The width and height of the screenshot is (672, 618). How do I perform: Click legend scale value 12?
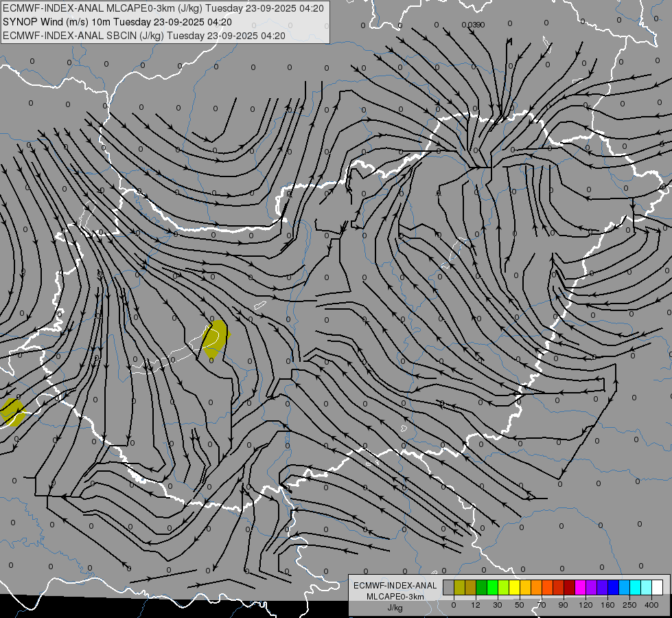(x=476, y=605)
